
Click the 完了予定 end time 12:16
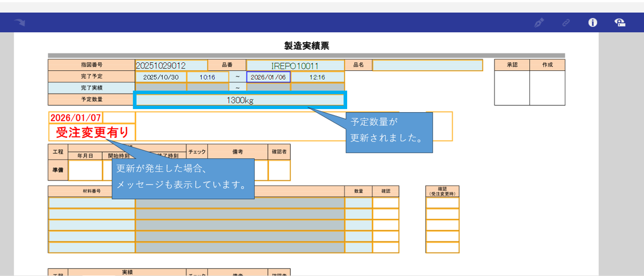(x=317, y=77)
